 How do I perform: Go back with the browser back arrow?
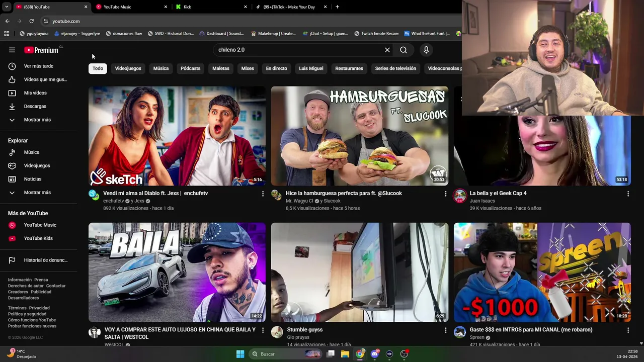(7, 21)
